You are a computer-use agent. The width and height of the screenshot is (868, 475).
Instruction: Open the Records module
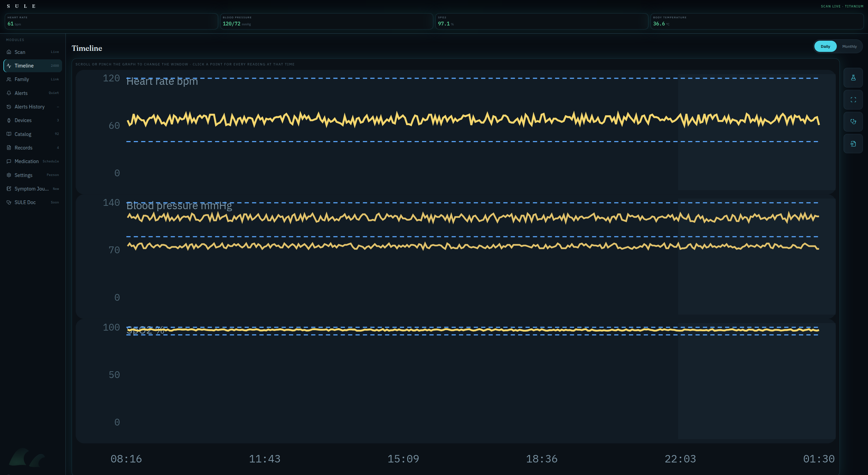(x=33, y=148)
